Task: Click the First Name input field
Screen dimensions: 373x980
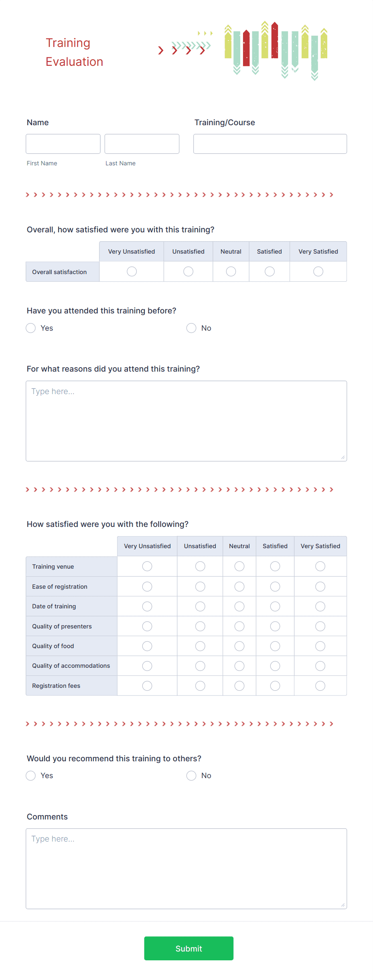Action: pyautogui.click(x=63, y=144)
